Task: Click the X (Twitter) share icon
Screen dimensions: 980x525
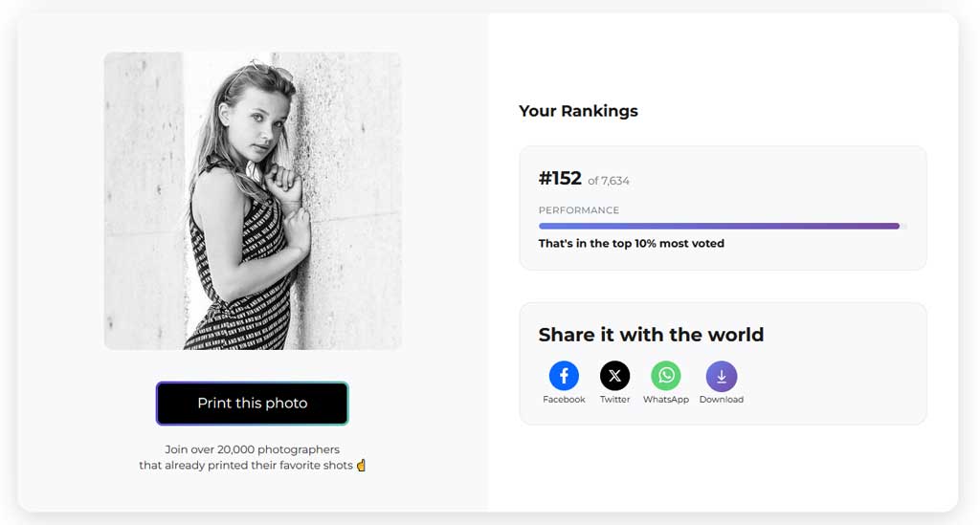Action: pos(615,376)
